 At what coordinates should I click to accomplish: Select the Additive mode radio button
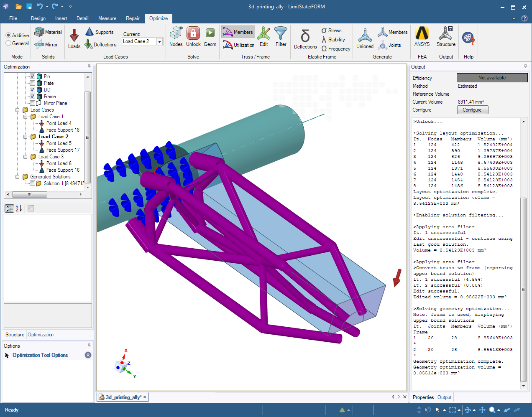[x=8, y=35]
